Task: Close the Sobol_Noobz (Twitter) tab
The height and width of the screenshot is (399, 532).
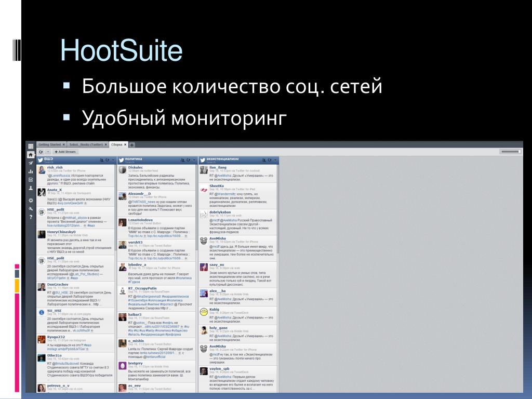Action: (106, 144)
